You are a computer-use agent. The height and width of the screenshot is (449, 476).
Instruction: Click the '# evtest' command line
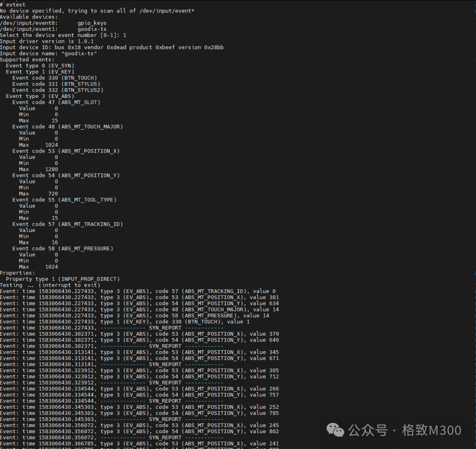tap(13, 4)
